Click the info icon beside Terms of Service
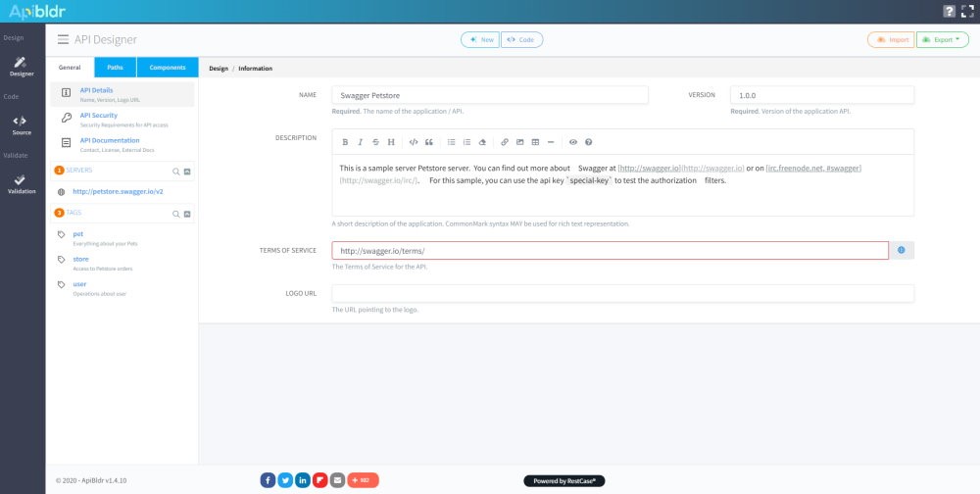 click(x=902, y=250)
